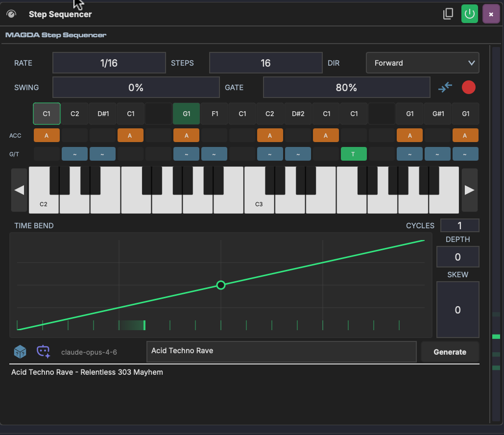Viewport: 504px width, 435px height.
Task: Open the RATE 1/16 selector
Action: [x=109, y=63]
